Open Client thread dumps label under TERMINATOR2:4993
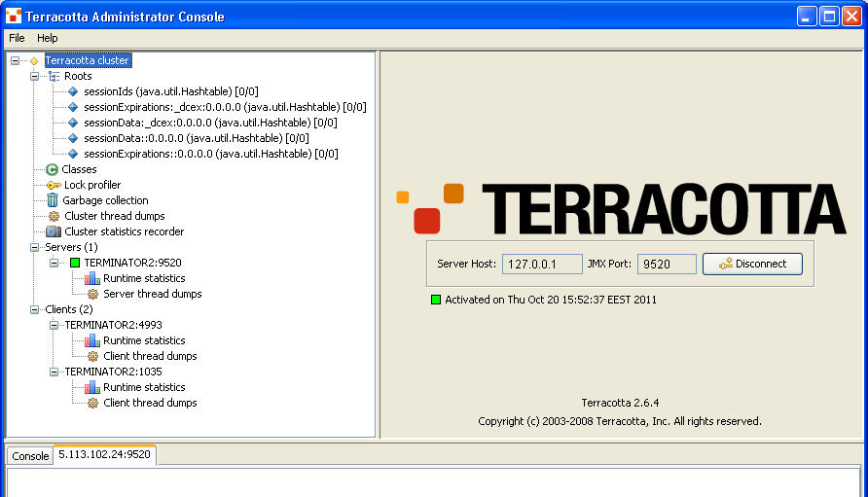The width and height of the screenshot is (868, 497). [x=150, y=356]
